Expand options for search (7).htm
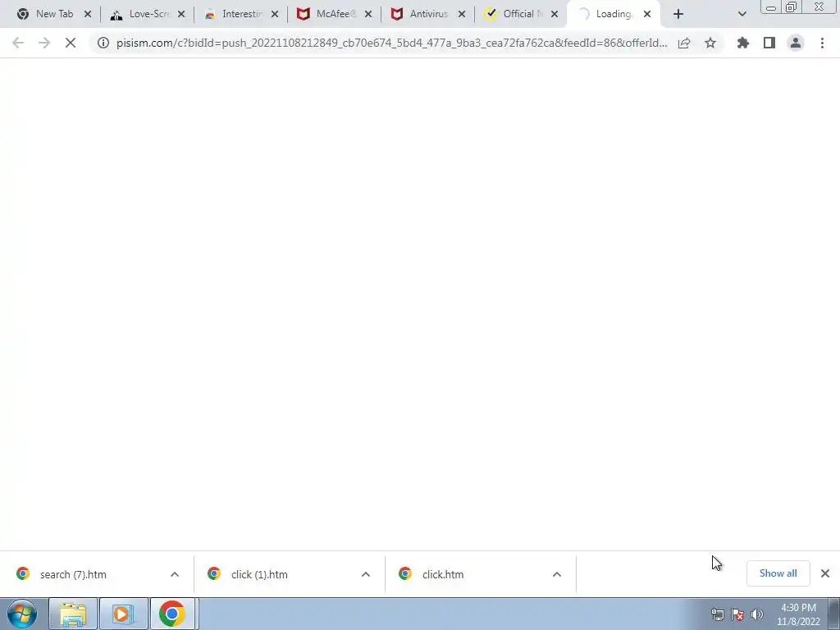This screenshot has width=840, height=630. pyautogui.click(x=175, y=574)
